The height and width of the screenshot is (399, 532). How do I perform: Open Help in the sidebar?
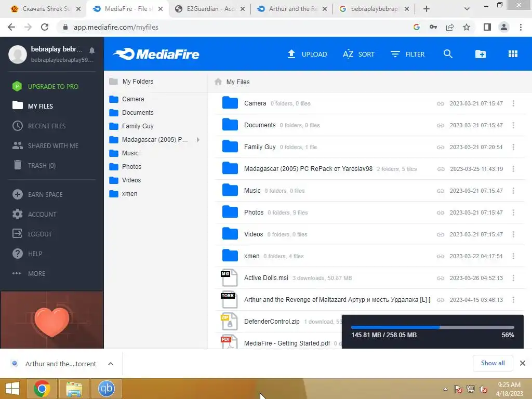click(27, 254)
